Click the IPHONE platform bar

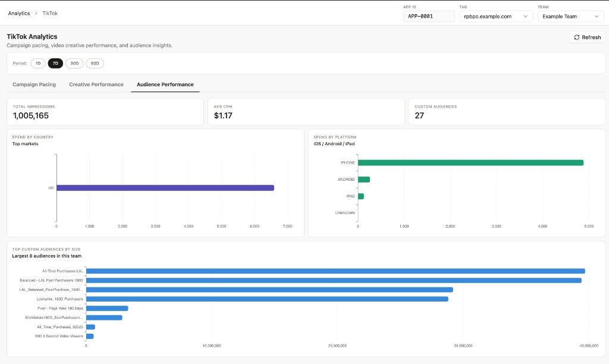[471, 163]
